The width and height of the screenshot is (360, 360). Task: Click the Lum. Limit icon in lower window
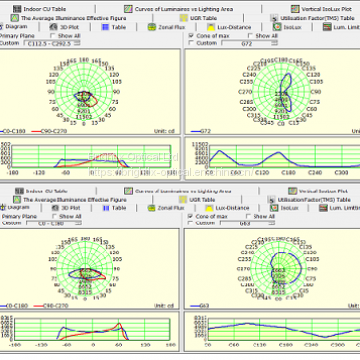(x=323, y=208)
